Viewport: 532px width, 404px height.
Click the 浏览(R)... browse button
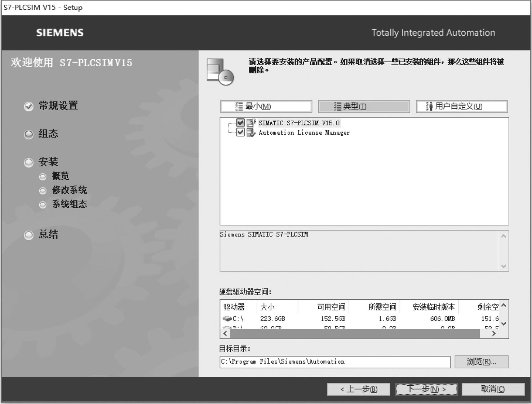[482, 362]
